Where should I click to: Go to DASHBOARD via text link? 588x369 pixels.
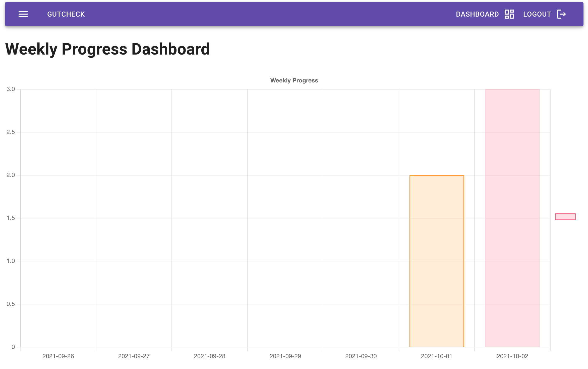click(477, 14)
